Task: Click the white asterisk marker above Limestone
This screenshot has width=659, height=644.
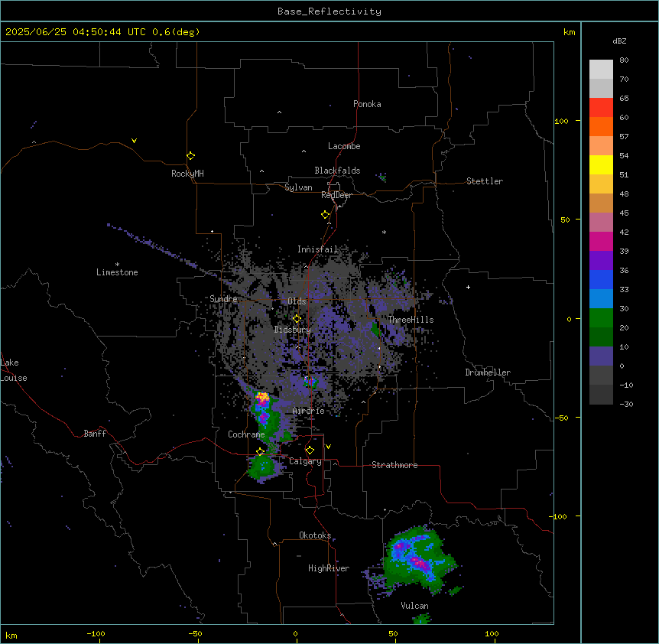Action: (x=117, y=265)
